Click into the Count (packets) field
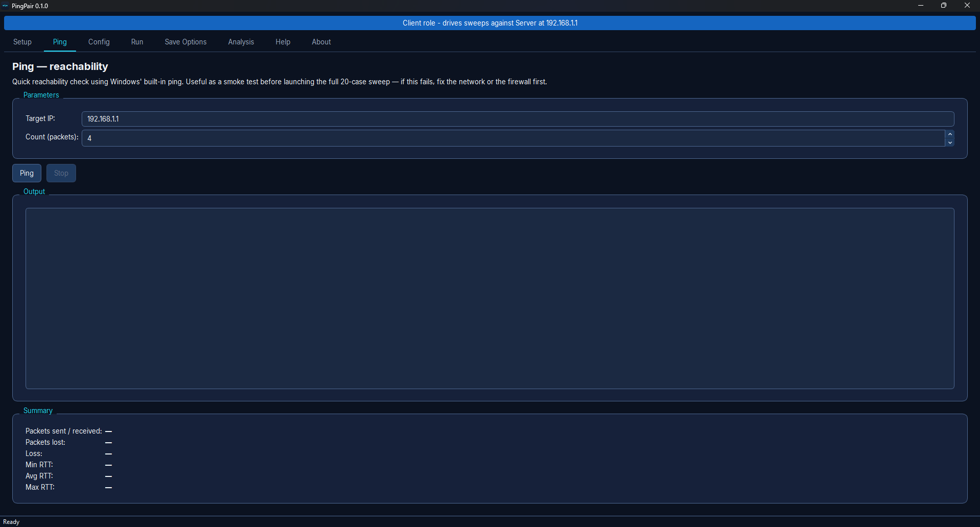Viewport: 980px width, 527px height. (513, 138)
